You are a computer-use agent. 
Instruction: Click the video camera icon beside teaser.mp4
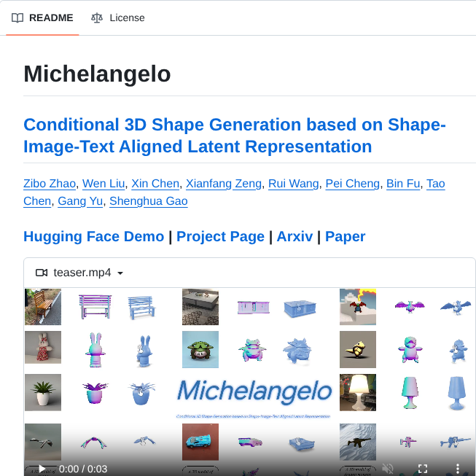(42, 273)
